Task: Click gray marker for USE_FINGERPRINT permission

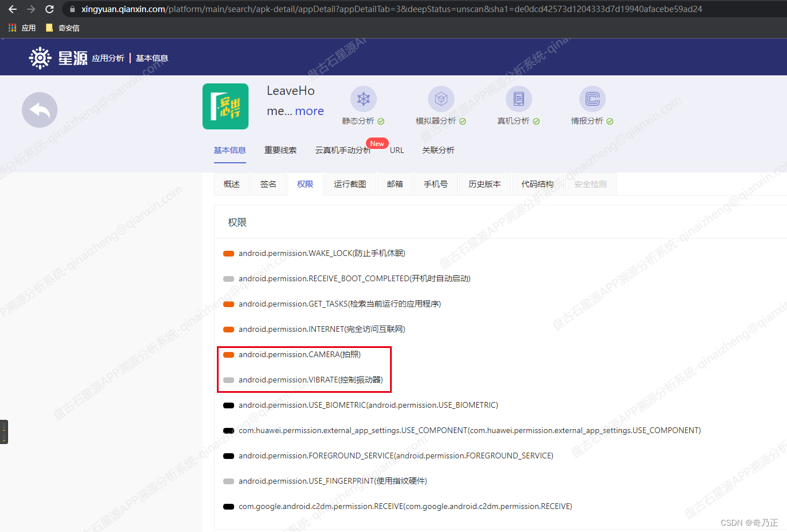Action: 228,481
